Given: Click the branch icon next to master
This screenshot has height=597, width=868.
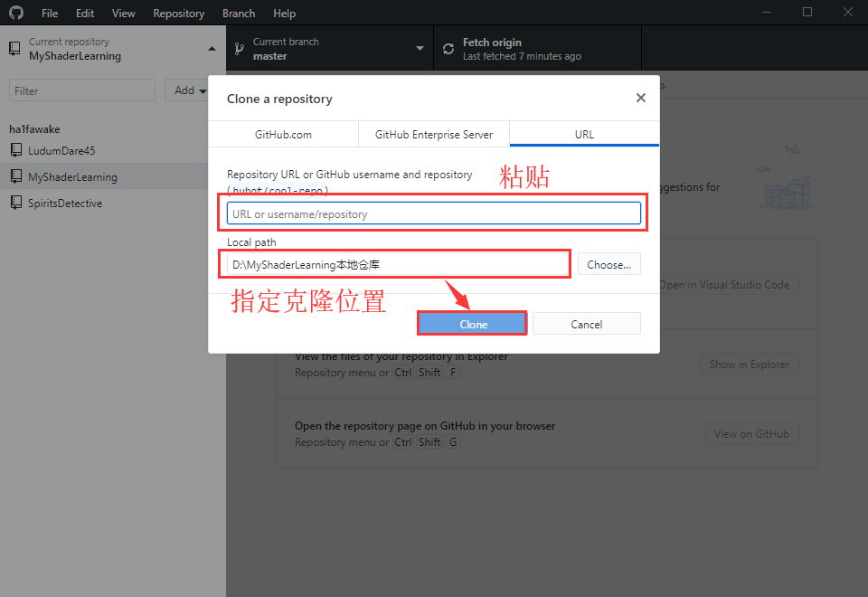Looking at the screenshot, I should [239, 49].
